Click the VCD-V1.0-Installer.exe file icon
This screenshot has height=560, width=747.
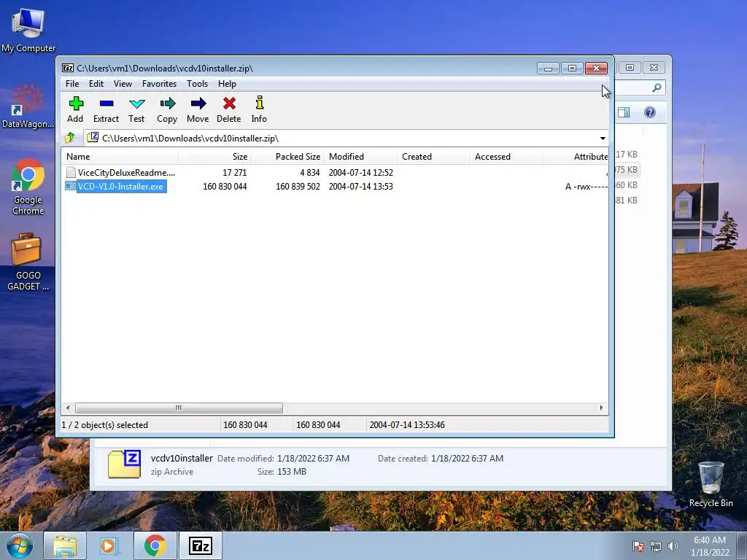click(x=71, y=186)
